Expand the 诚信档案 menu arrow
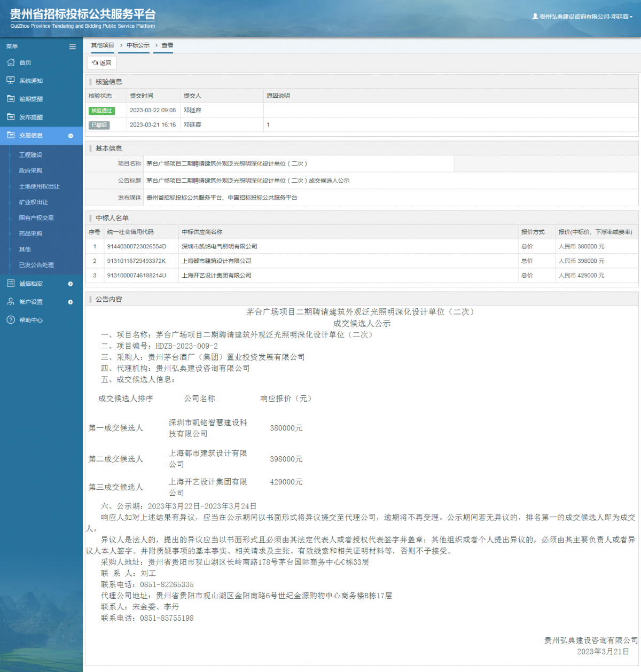The height and width of the screenshot is (672, 641). click(71, 284)
